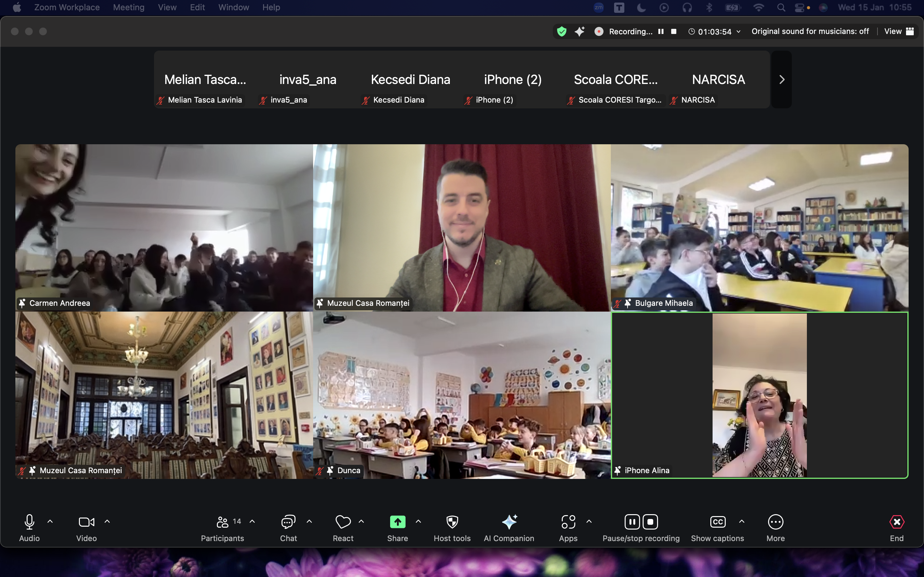Open the Window menu in menu bar
The width and height of the screenshot is (924, 577).
pyautogui.click(x=233, y=7)
